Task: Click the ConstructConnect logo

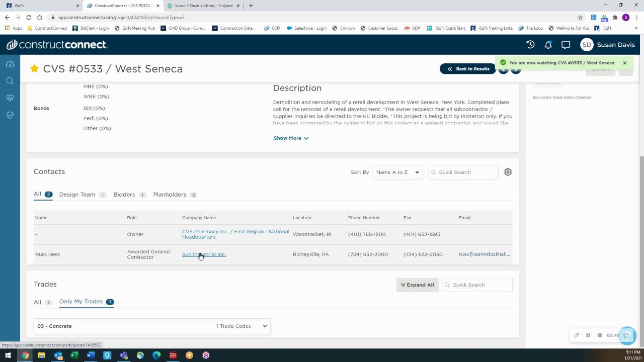Action: [56, 45]
